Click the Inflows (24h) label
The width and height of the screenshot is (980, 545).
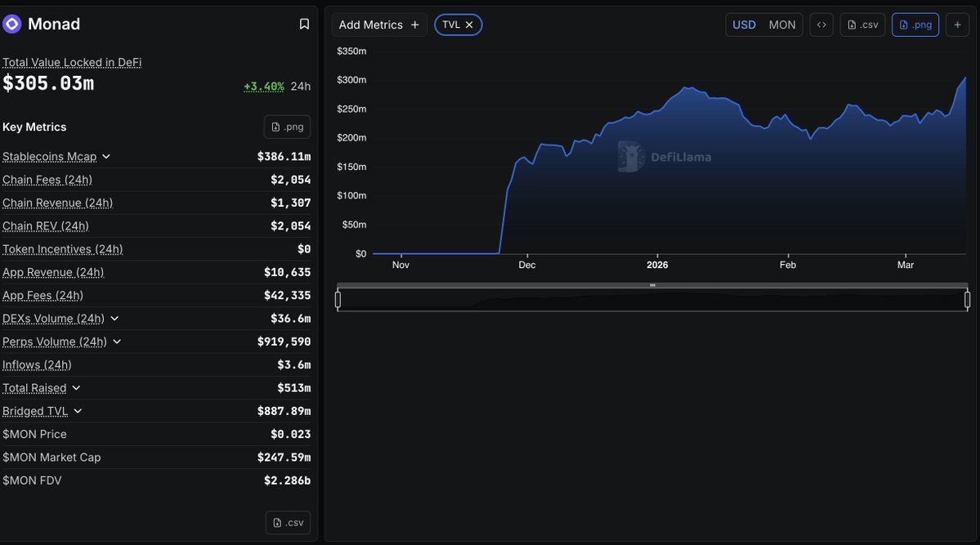[x=37, y=364]
